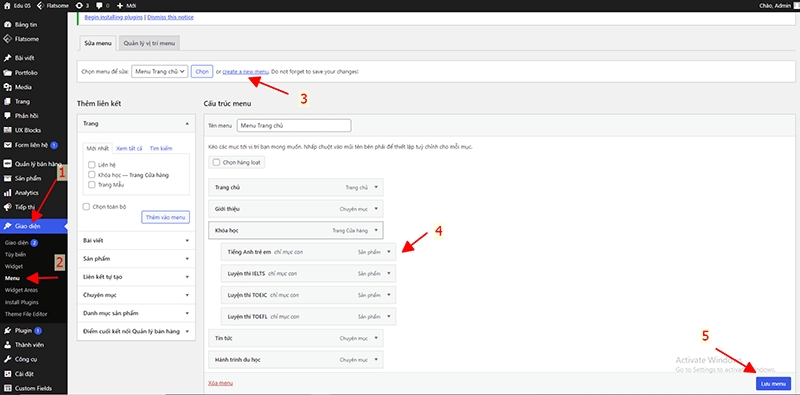Image resolution: width=800 pixels, height=395 pixels.
Task: Open the Flatsome item in the admin bar
Action: [x=53, y=6]
